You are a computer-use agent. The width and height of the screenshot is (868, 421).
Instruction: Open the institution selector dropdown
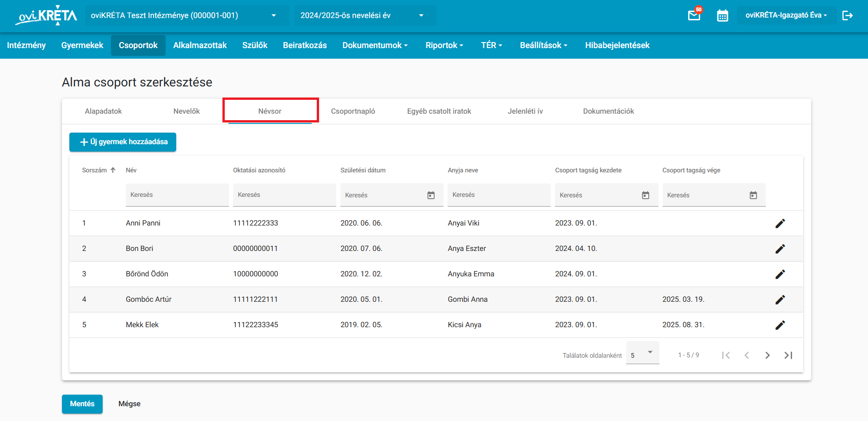click(187, 15)
